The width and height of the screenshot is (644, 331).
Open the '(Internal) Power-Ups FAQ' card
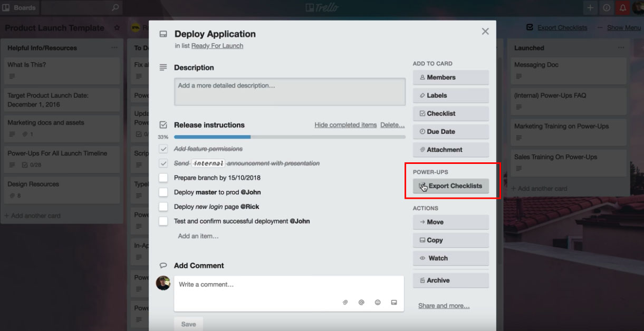click(569, 101)
